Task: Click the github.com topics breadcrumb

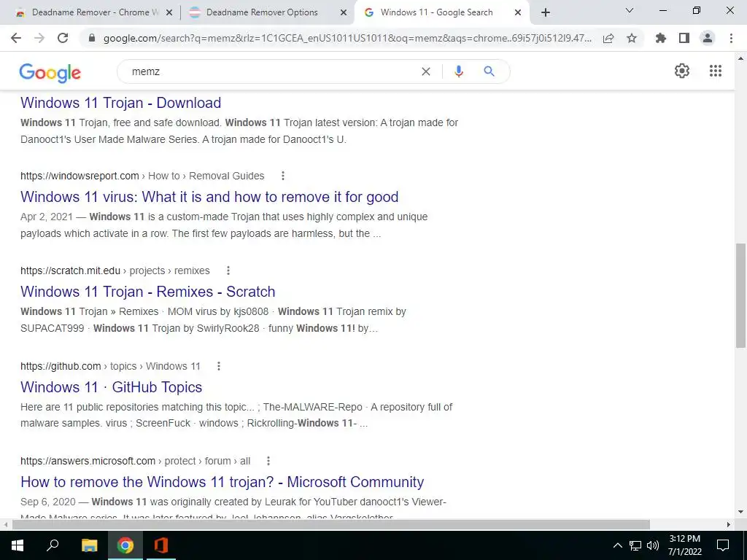Action: coord(110,366)
